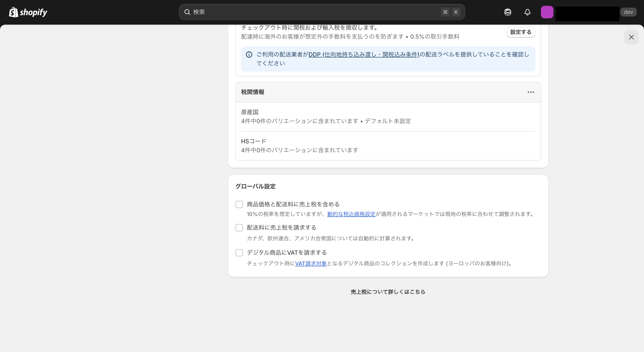644x352 pixels.
Task: Open the 税関情報 overflow menu
Action: pyautogui.click(x=530, y=92)
